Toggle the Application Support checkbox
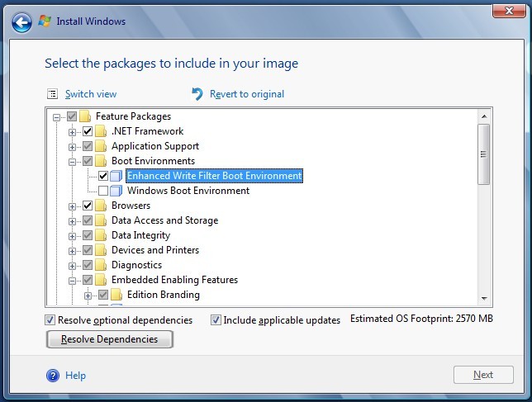The image size is (532, 402). [x=88, y=146]
